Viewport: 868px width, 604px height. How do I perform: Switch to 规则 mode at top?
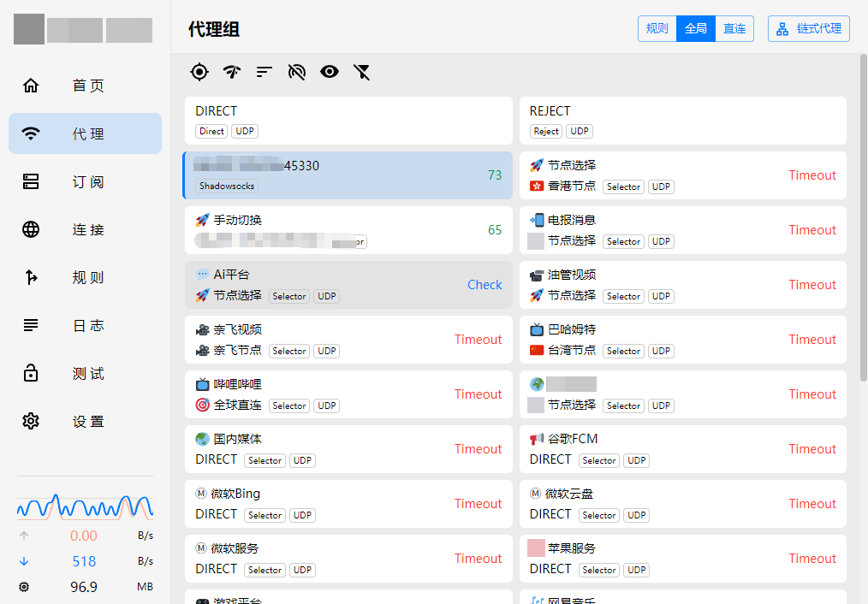coord(657,29)
